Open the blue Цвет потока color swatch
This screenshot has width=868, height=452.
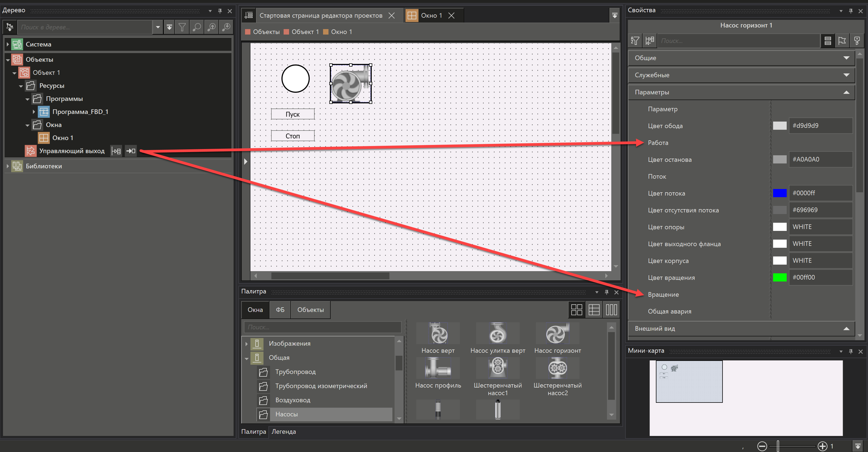coord(779,193)
